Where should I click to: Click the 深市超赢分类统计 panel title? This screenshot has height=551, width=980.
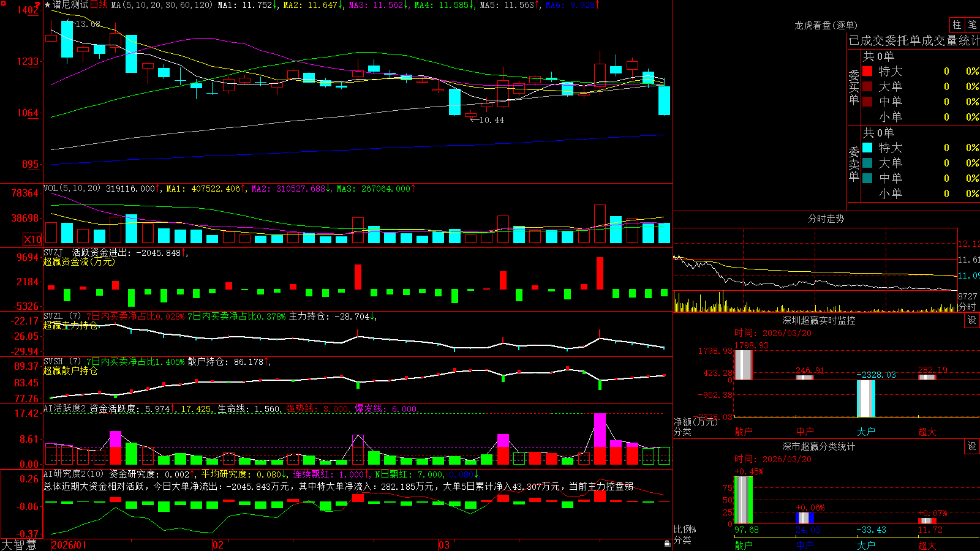818,446
